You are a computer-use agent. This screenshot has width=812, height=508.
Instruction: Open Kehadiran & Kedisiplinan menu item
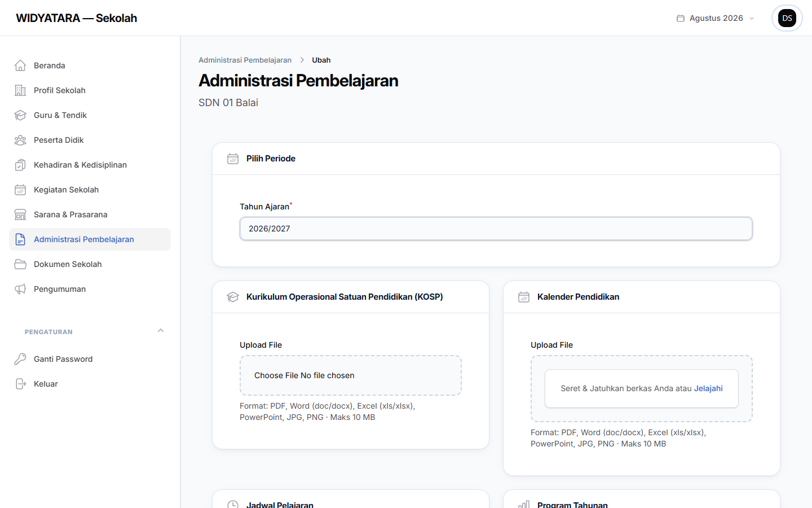pos(90,165)
